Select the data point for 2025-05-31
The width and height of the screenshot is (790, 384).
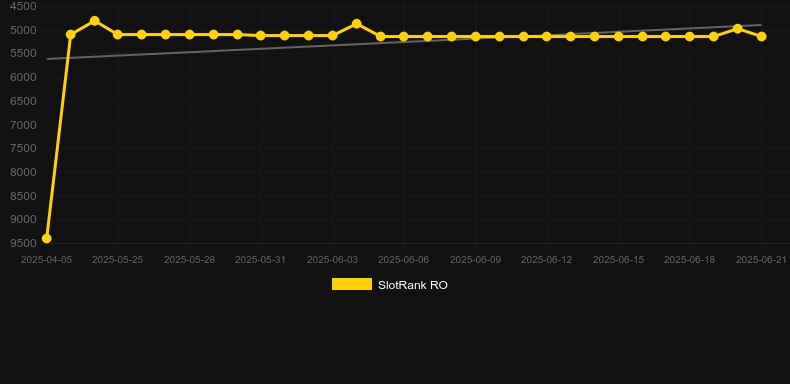tap(261, 36)
